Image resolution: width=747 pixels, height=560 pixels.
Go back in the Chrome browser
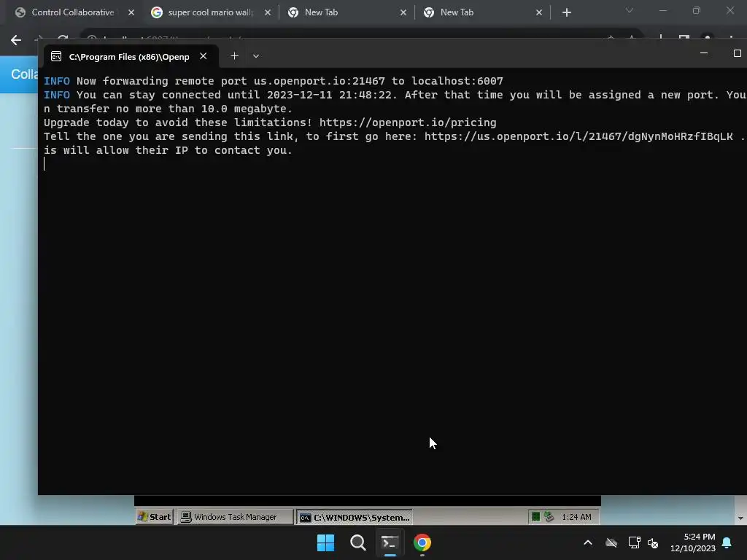(x=16, y=40)
